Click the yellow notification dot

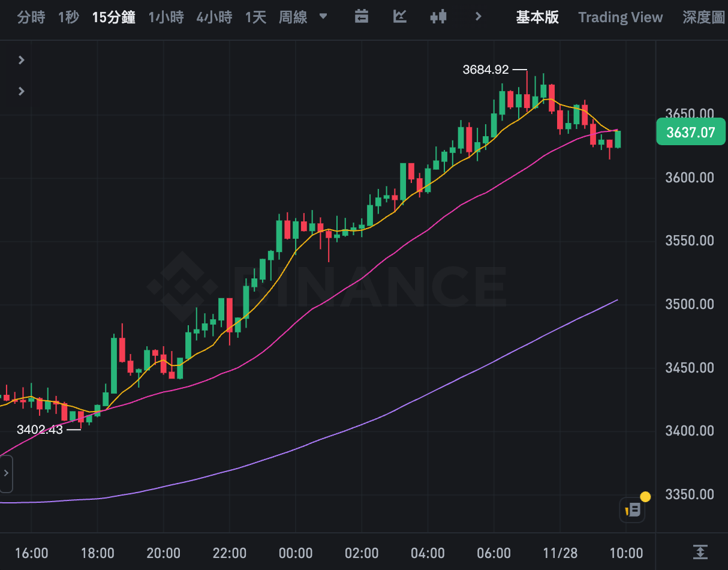click(645, 497)
